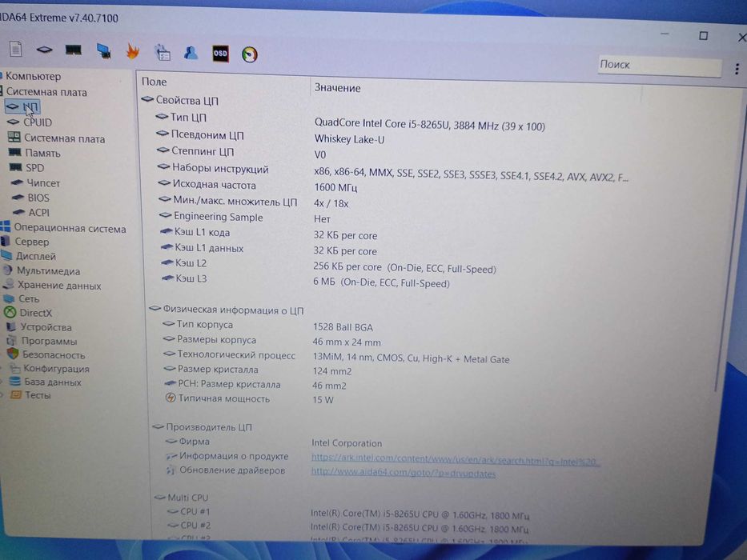Expand the Устройства category

[x=46, y=327]
